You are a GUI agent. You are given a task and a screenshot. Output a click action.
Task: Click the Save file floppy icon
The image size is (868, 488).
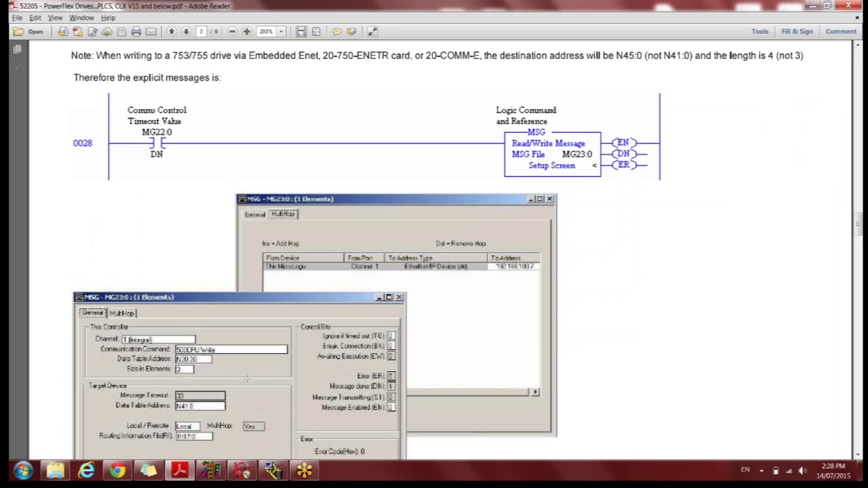[x=121, y=31]
